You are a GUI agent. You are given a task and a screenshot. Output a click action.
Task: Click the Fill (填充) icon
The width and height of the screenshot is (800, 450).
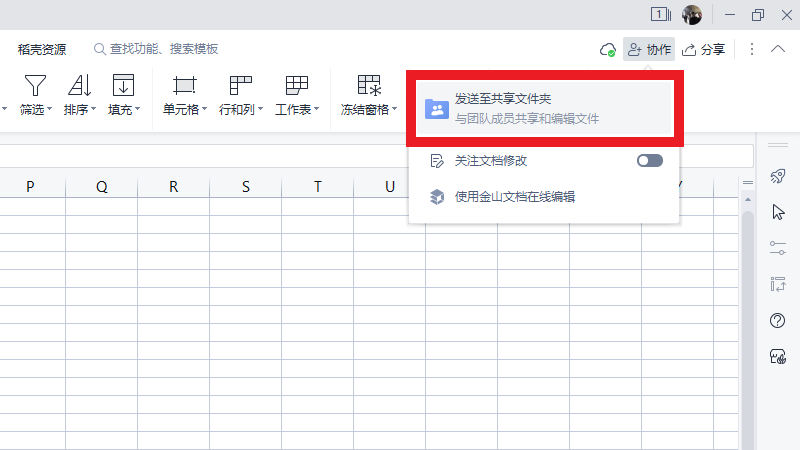pos(123,86)
